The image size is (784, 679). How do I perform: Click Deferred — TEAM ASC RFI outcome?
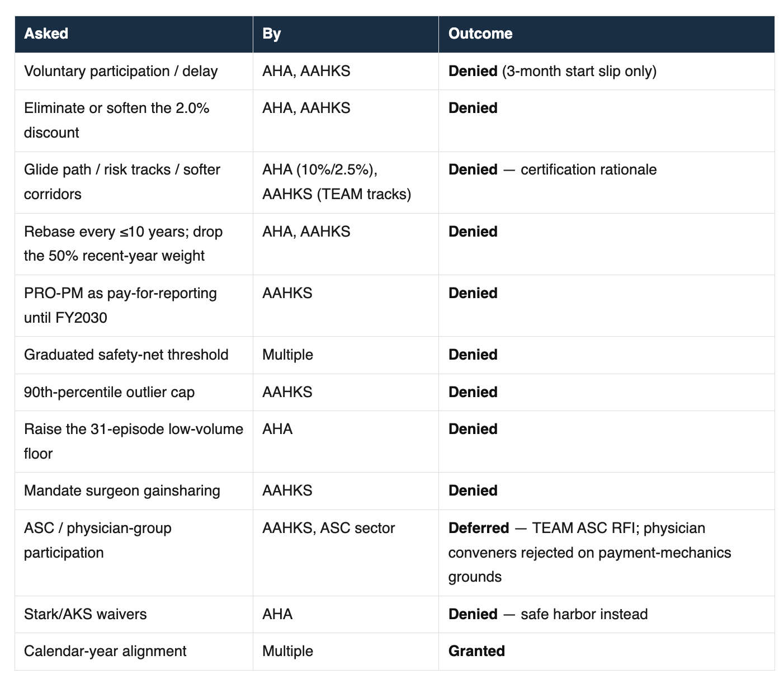(x=607, y=553)
